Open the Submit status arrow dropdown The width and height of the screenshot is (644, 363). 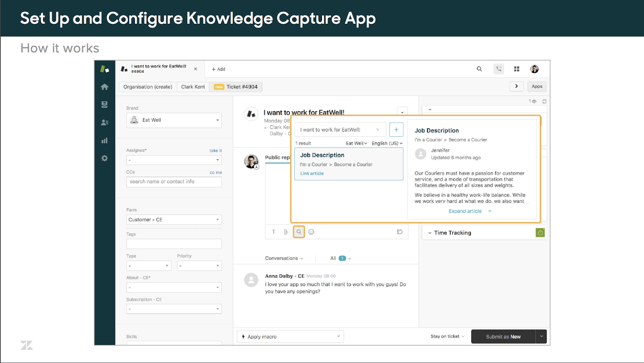(x=541, y=336)
